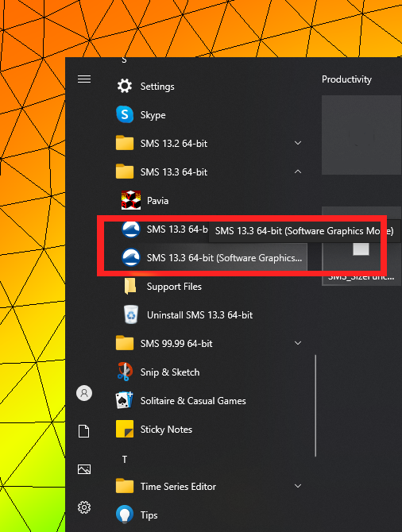Jump to the letter T section header
This screenshot has width=402, height=532.
coord(125,459)
